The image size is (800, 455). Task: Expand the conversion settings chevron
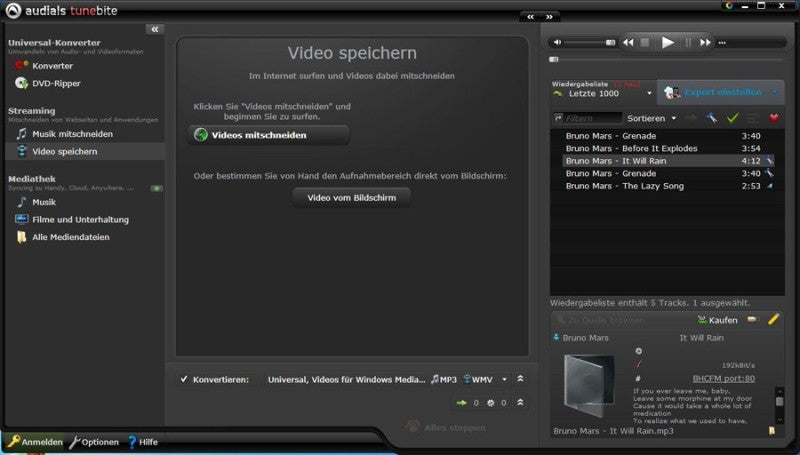click(x=520, y=379)
